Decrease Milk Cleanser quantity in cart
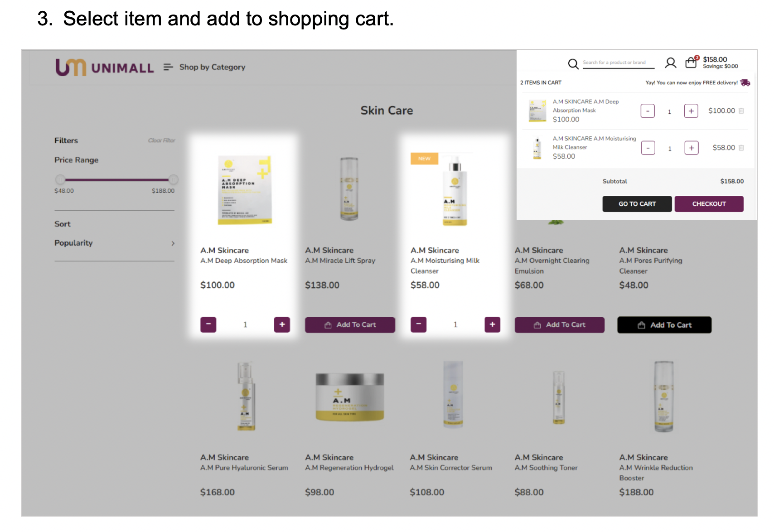The image size is (774, 532). (x=648, y=148)
